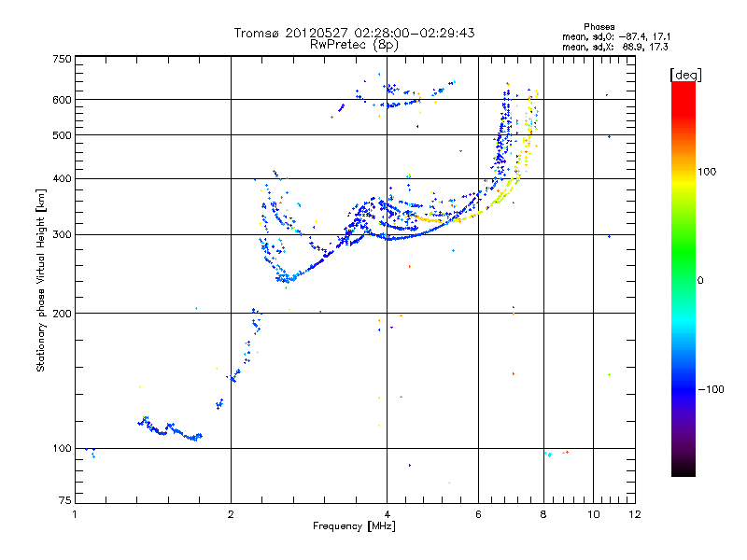Click the x-axis tick label "6"
The width and height of the screenshot is (747, 560).
coord(478,514)
